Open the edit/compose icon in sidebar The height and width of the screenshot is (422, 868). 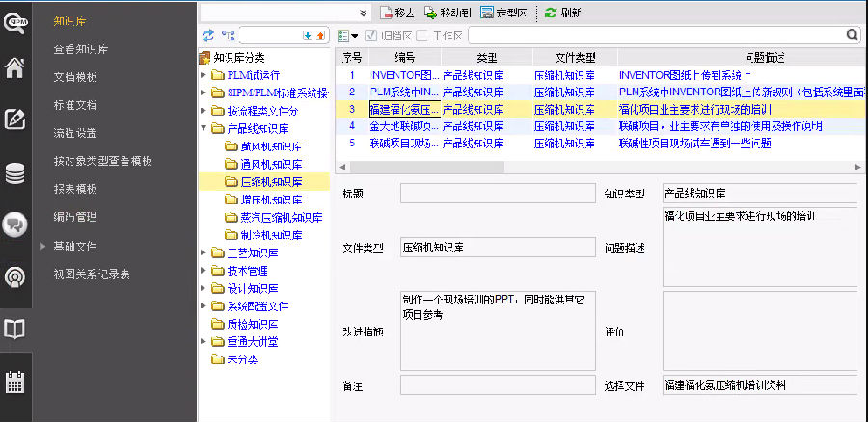15,119
